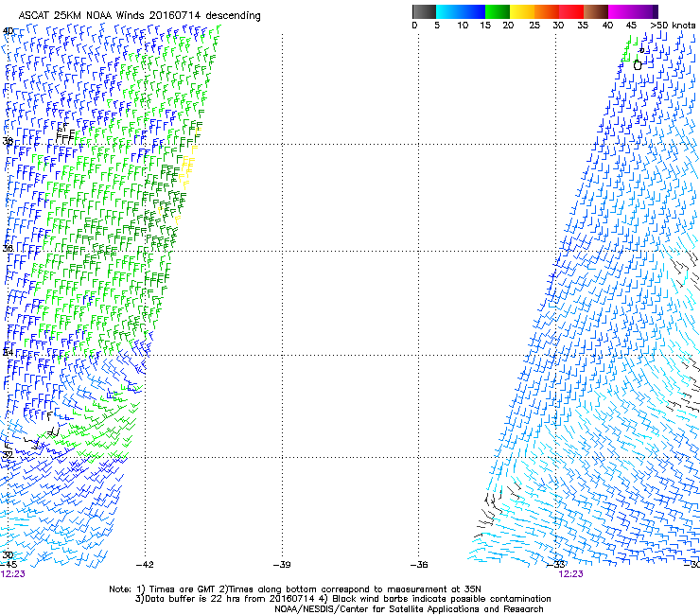The width and height of the screenshot is (700, 615).
Task: Click the legend scale value 10
Action: pos(463,26)
